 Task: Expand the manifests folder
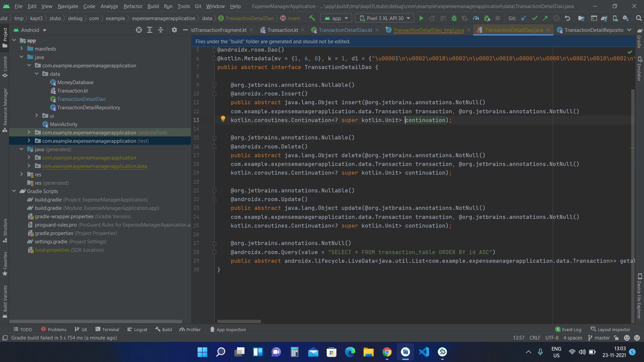tap(21, 49)
